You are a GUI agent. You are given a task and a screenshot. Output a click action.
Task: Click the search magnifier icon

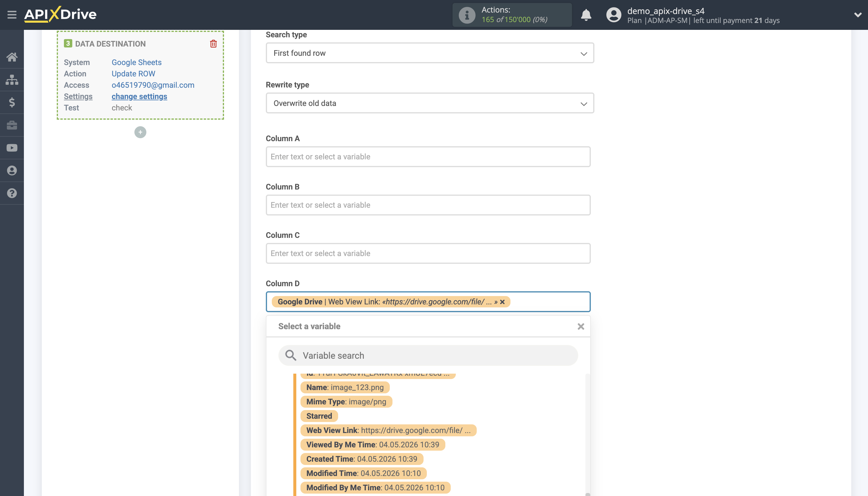290,355
